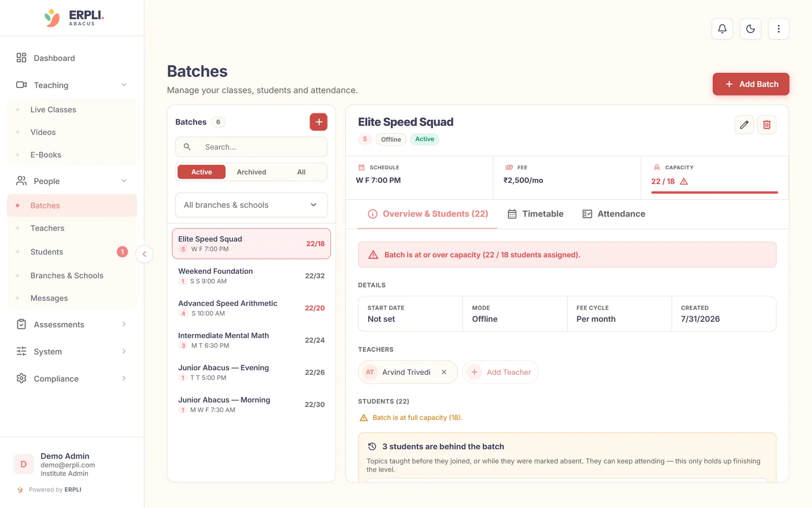Open Videos in sidebar
The image size is (812, 508).
point(72,132)
